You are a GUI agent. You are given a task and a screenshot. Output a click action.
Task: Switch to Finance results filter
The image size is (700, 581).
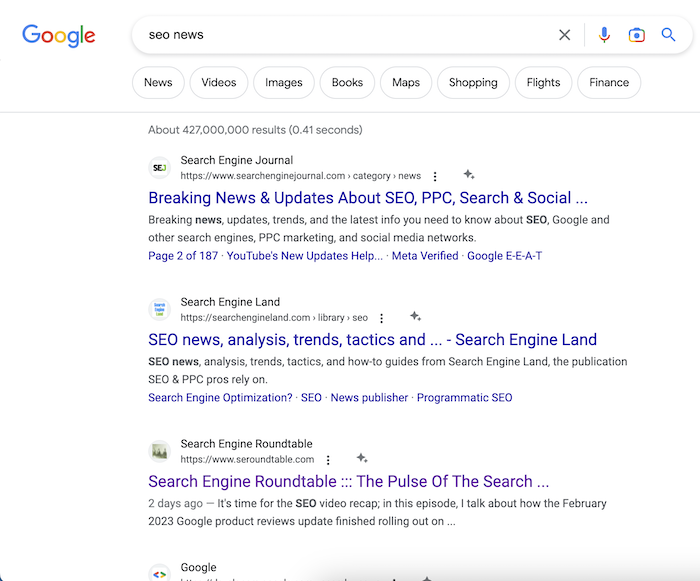pos(609,83)
